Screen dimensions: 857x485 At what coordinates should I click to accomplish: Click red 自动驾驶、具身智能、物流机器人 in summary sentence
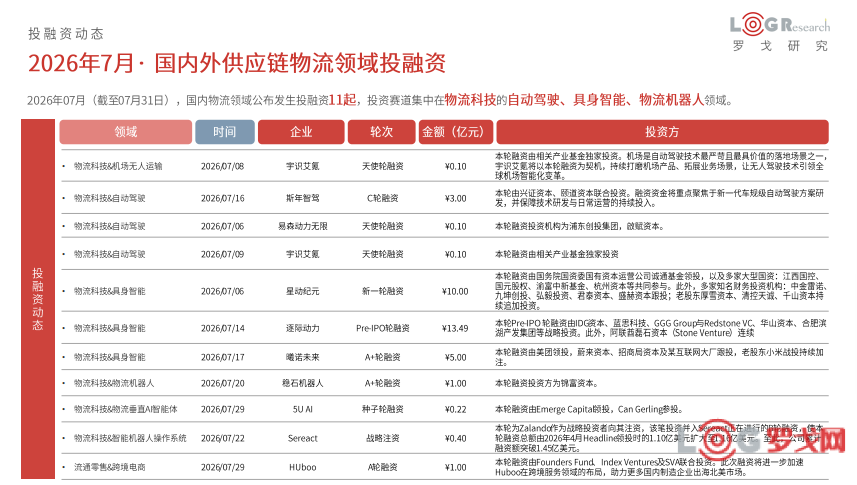[606, 100]
